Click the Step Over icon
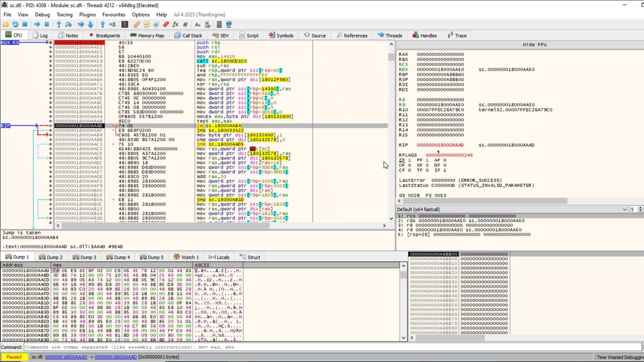 [x=68, y=24]
